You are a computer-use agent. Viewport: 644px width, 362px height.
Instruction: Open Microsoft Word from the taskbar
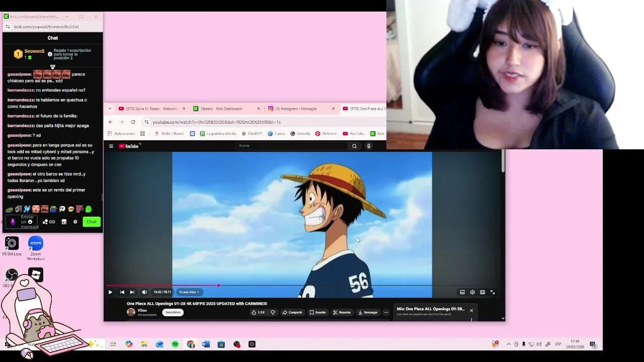206,344
